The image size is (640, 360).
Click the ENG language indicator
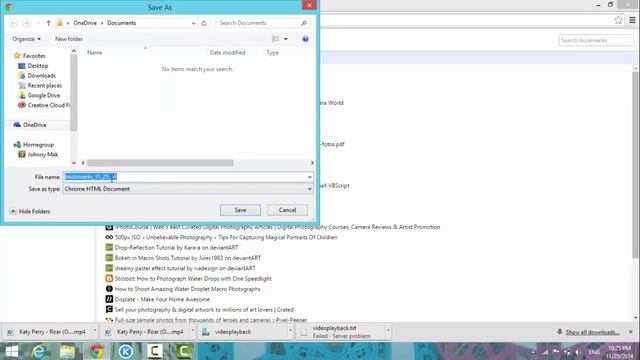(594, 352)
